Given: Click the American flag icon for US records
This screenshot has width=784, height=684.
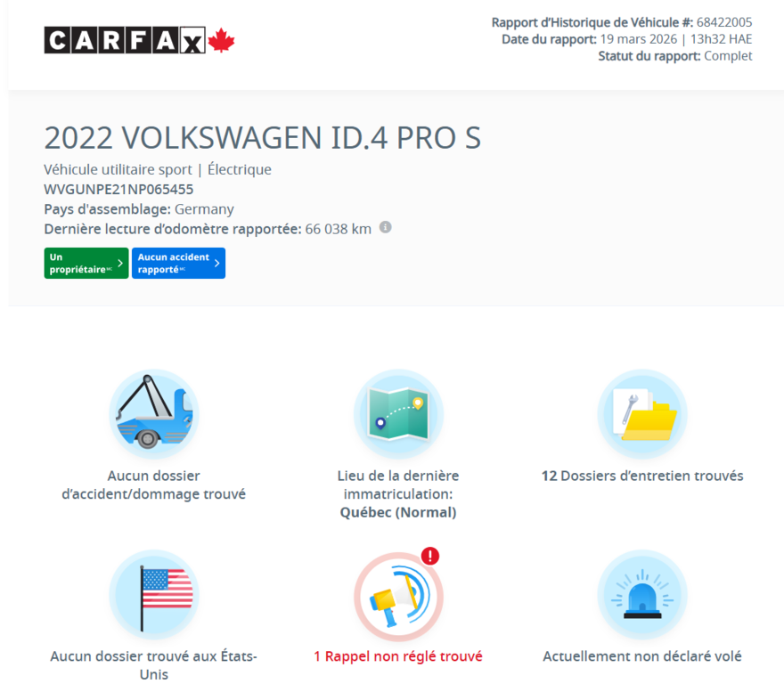Looking at the screenshot, I should coord(153,593).
